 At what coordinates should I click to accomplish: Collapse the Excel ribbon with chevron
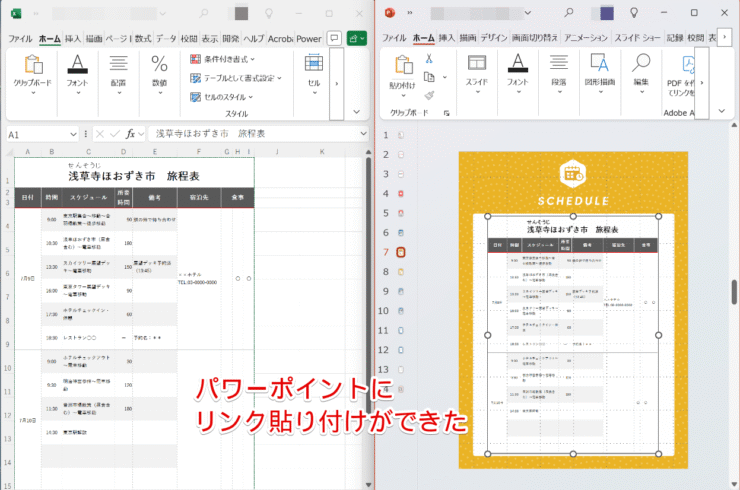pos(356,112)
